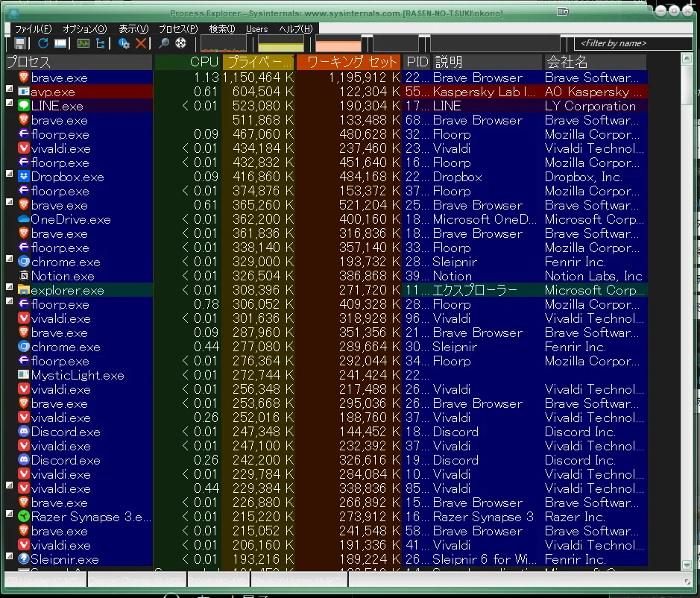The image size is (700, 598).
Task: Select the OneDrive.exe process row
Action: [327, 219]
